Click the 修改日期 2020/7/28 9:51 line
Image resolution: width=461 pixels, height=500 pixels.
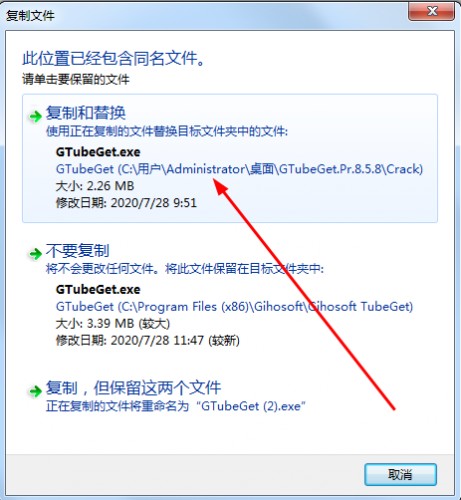coord(126,203)
